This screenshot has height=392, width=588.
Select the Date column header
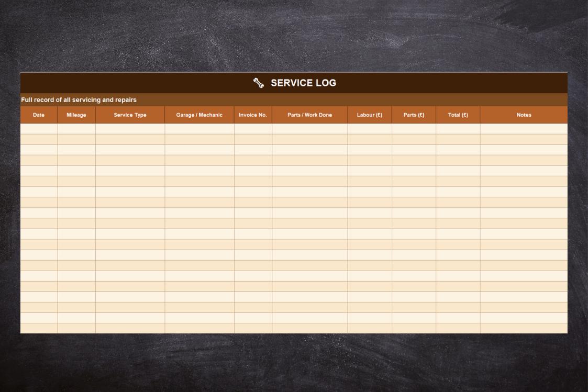coord(39,115)
